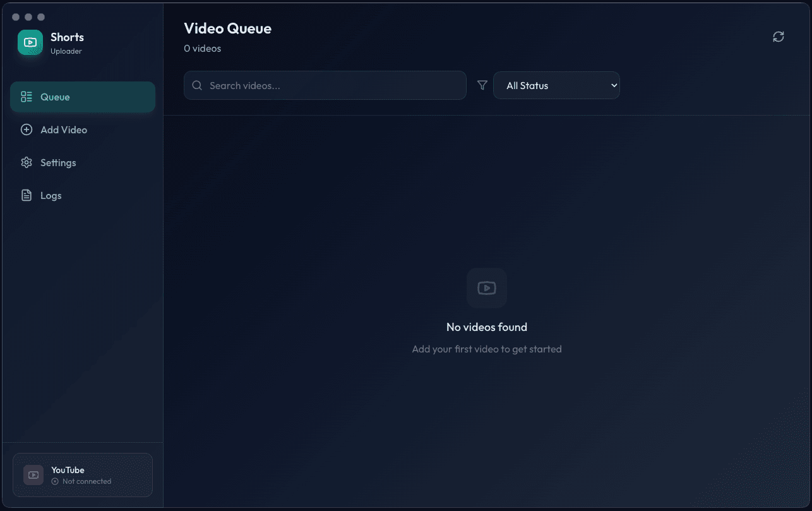Click the YouTube connection panel
Viewport: 812px width, 511px height.
click(82, 475)
